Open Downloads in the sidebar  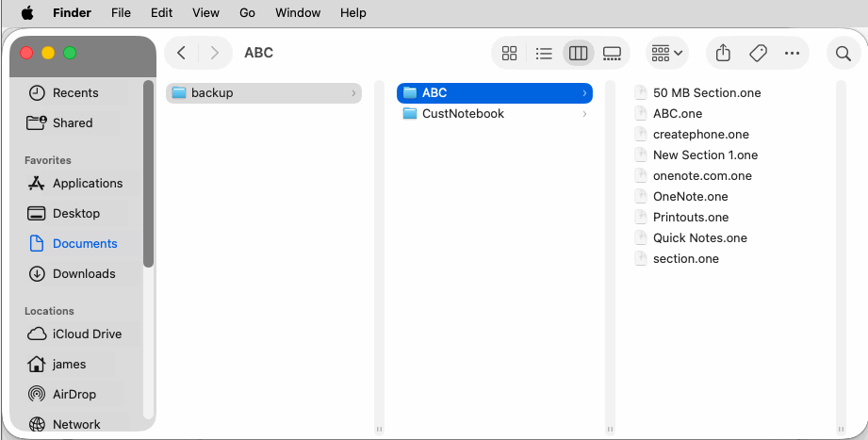point(84,273)
